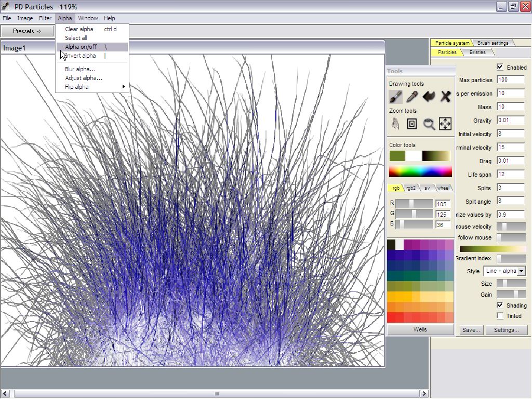Click the 100% magnifier zoom icon

coord(429,124)
